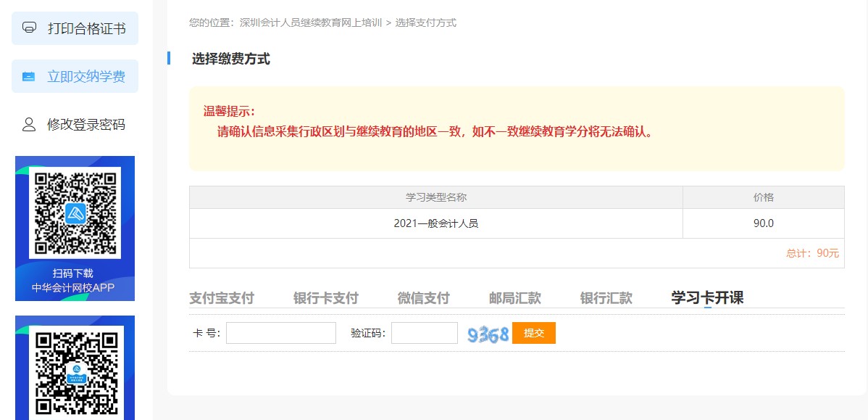Image resolution: width=868 pixels, height=420 pixels.
Task: Click the printer icon beside 打印合格证书
Action: click(x=29, y=27)
